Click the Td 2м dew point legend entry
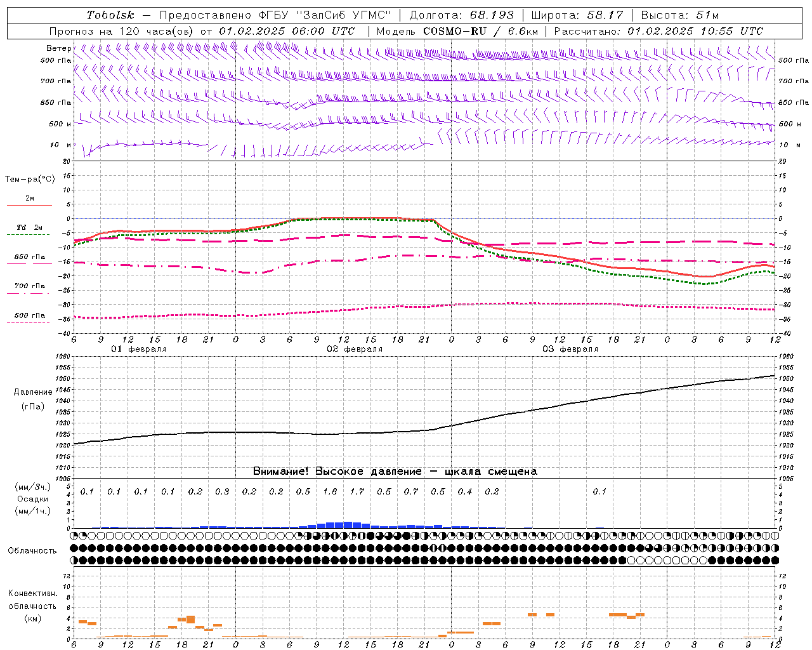812x650 pixels. point(30,227)
